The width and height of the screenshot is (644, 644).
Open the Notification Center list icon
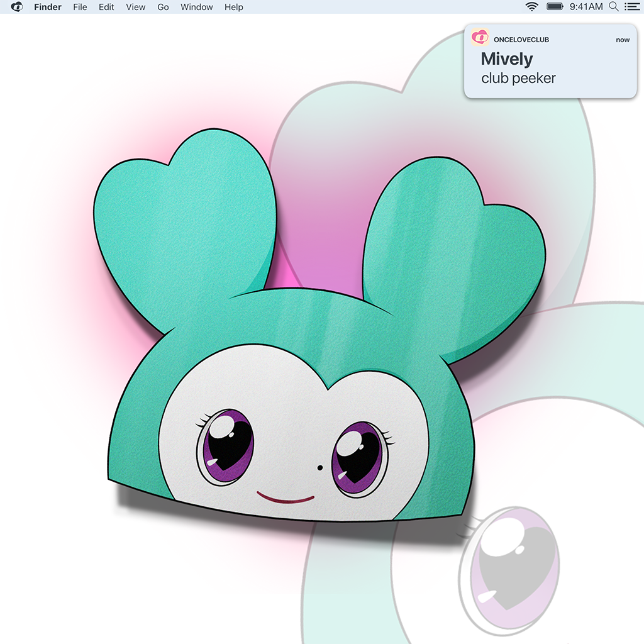(x=631, y=7)
